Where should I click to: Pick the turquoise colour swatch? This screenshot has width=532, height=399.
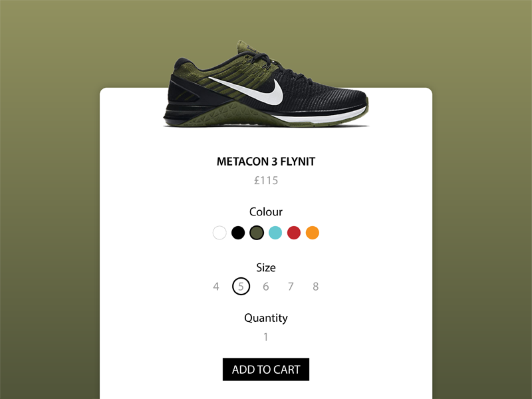tap(275, 233)
